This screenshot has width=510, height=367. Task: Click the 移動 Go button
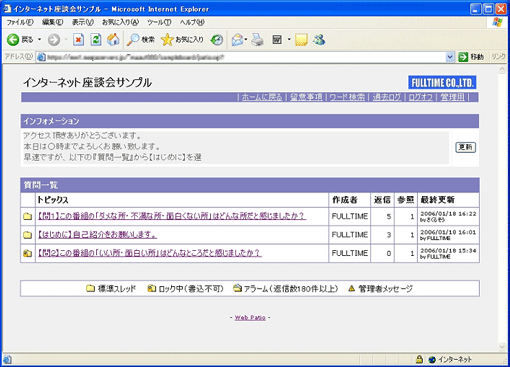471,57
